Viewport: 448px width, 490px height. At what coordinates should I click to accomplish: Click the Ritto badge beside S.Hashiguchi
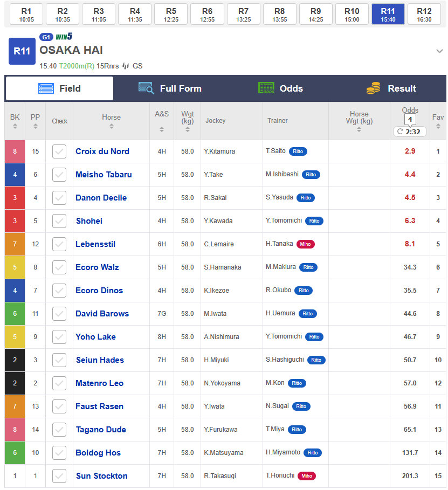316,360
